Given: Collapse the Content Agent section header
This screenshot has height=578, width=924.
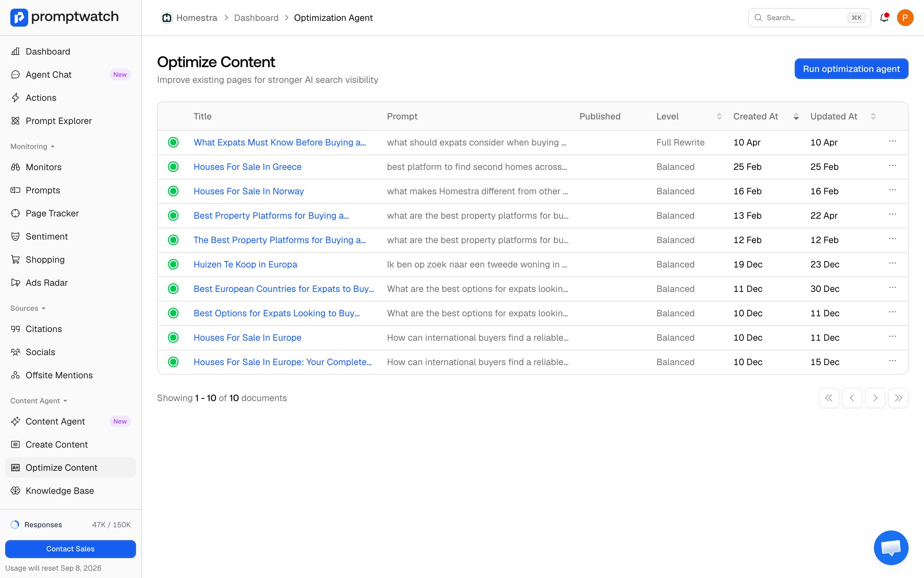Looking at the screenshot, I should [x=38, y=401].
